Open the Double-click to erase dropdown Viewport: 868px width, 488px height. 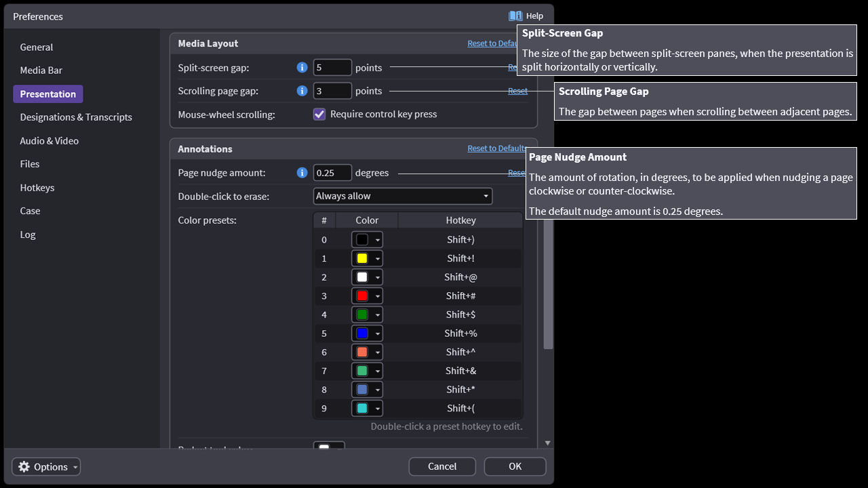point(403,196)
